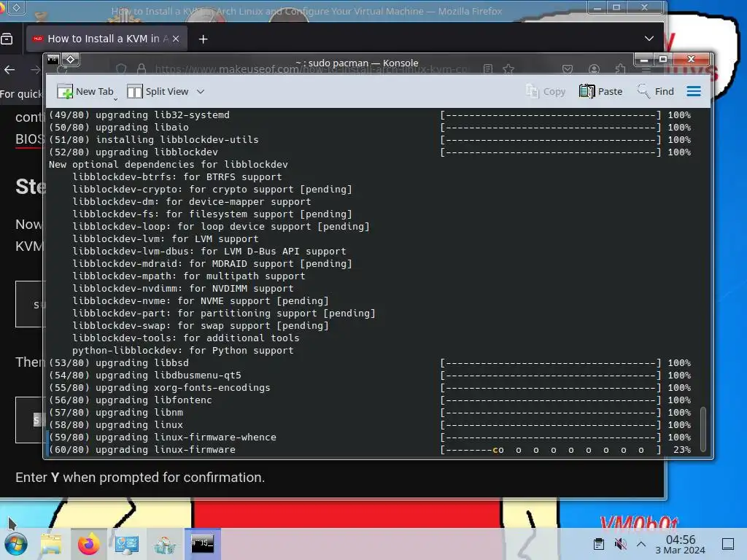Open System Settings from taskbar
Image resolution: width=747 pixels, height=560 pixels.
[127, 544]
